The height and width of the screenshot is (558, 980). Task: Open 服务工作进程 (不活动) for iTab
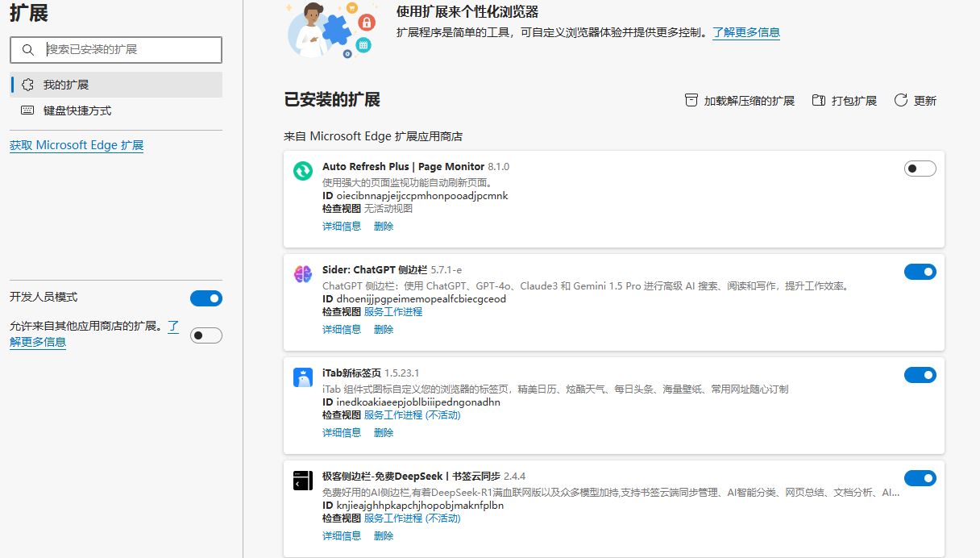pos(413,415)
